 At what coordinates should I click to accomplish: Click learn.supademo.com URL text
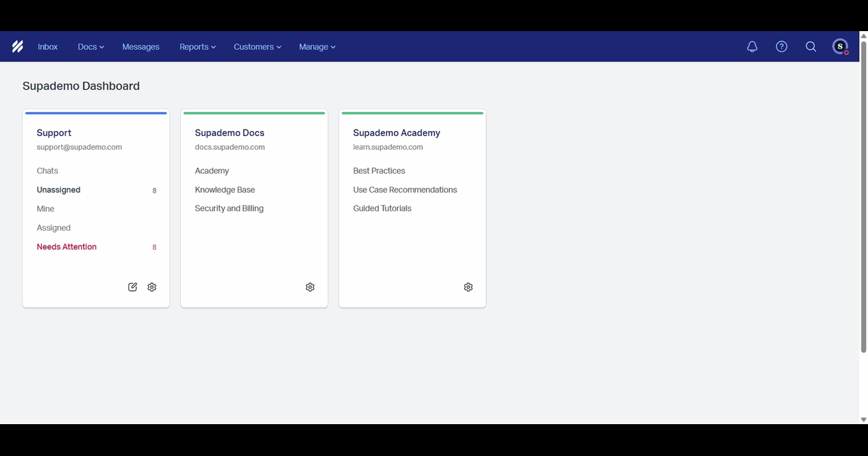click(x=388, y=147)
